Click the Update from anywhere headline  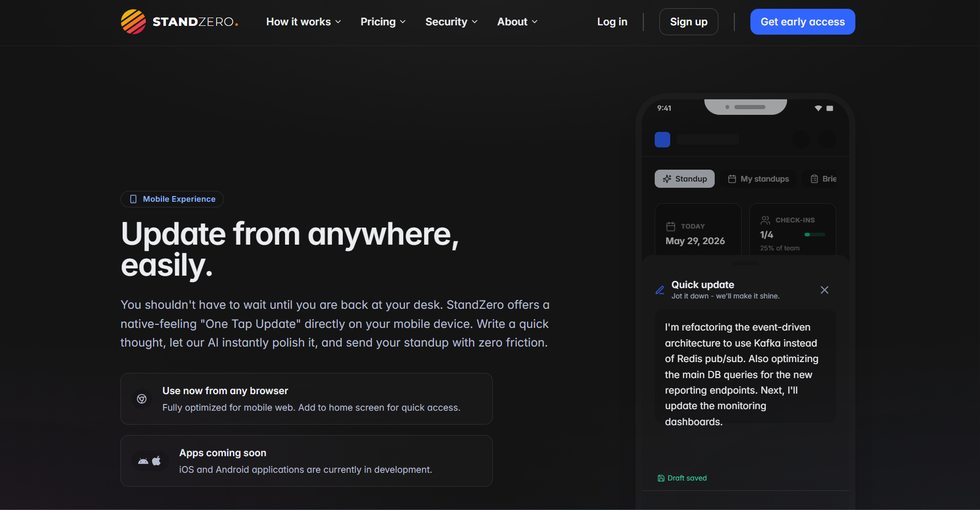point(290,249)
